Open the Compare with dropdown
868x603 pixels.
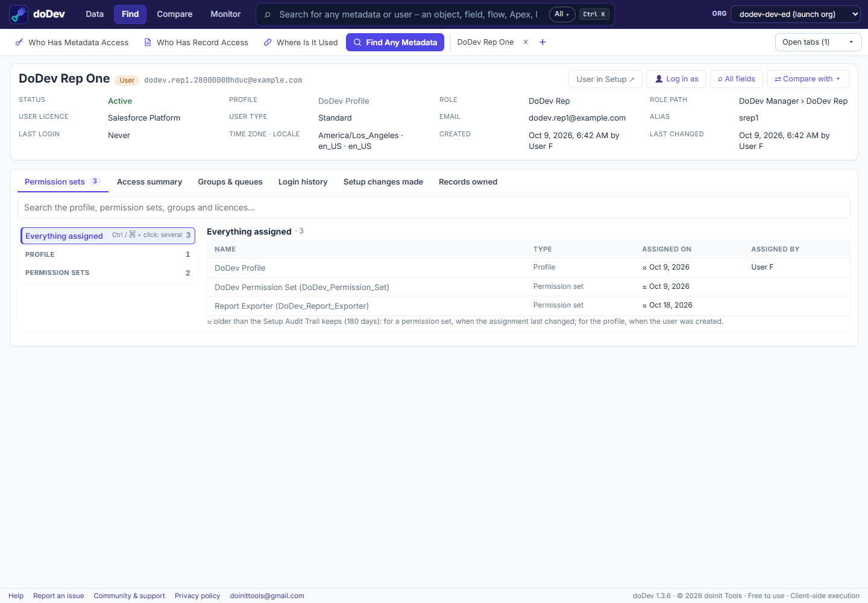click(x=808, y=79)
